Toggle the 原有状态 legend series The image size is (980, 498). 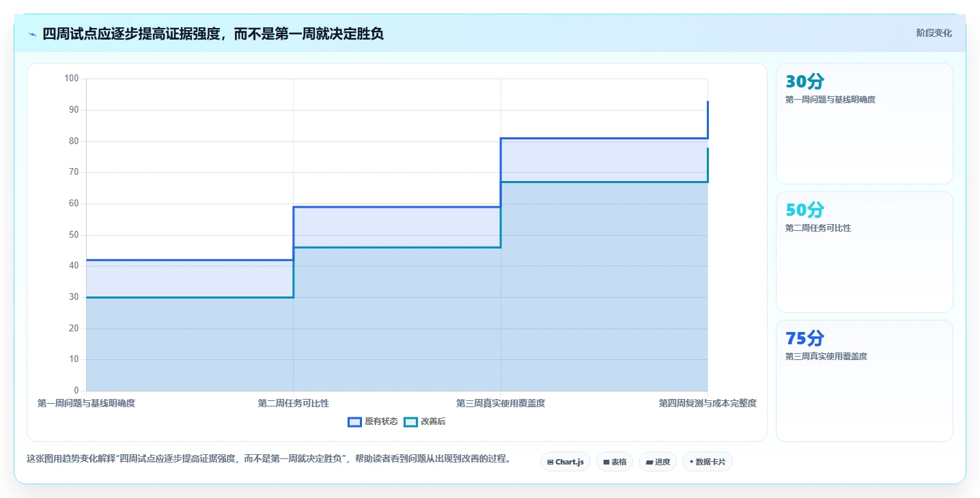pos(373,421)
